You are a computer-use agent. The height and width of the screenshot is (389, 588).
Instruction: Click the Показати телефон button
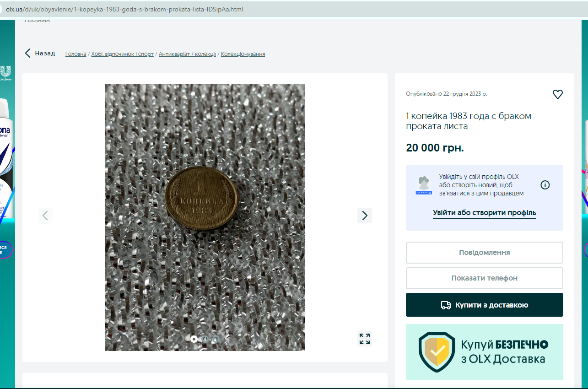485,278
